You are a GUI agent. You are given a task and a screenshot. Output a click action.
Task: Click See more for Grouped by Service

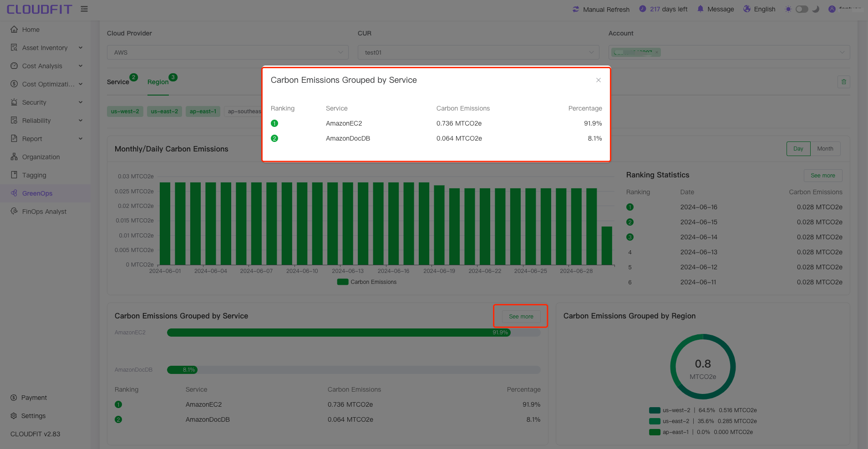(521, 317)
